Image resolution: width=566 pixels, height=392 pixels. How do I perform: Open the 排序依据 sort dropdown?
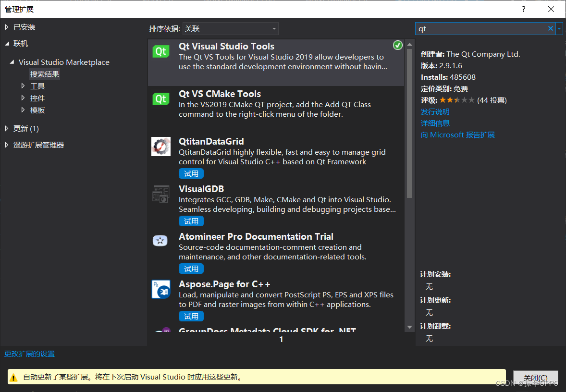tap(230, 28)
